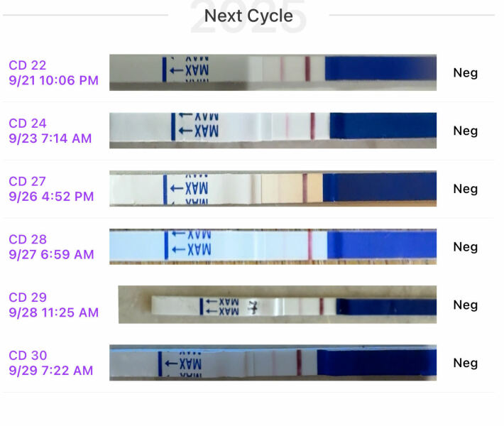Choose the Neg result for CD 29
504x426 pixels.
[x=465, y=305]
